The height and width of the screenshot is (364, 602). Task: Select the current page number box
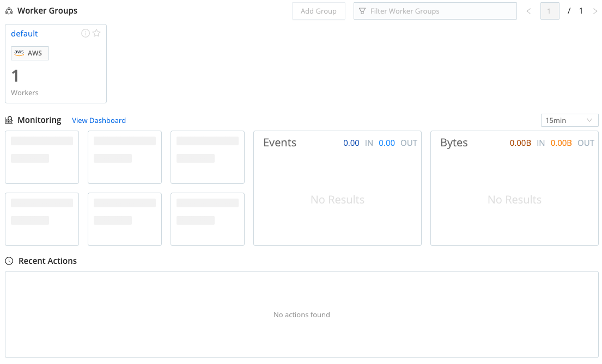pyautogui.click(x=550, y=11)
